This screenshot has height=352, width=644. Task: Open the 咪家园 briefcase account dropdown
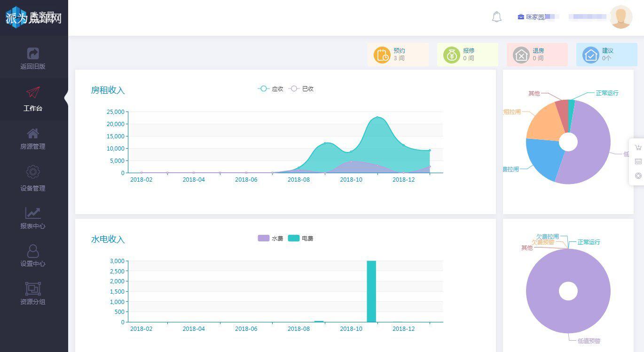point(538,17)
